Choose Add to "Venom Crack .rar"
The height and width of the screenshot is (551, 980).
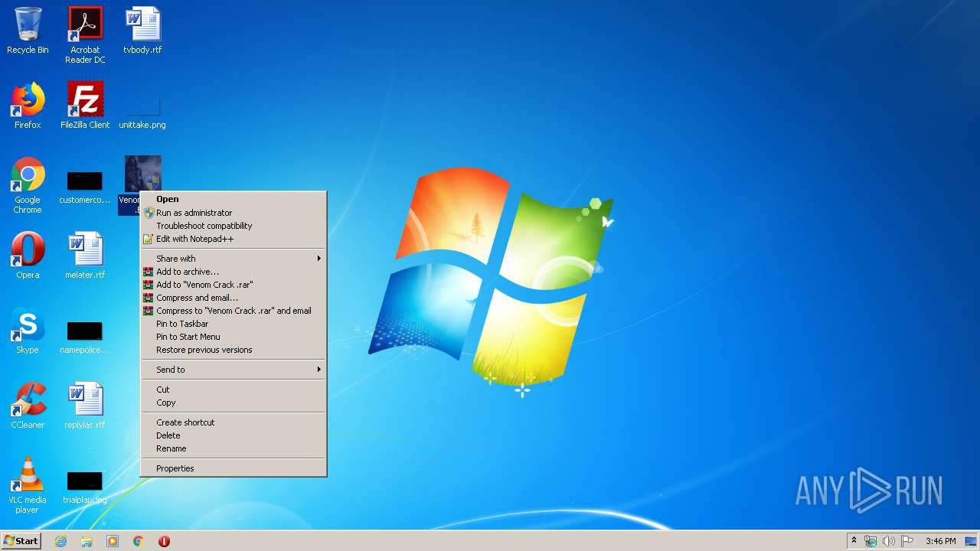click(x=234, y=285)
